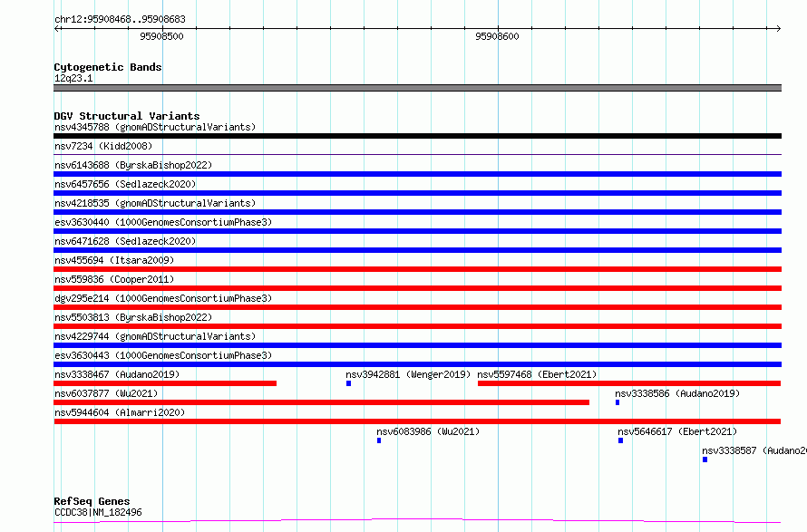Click the right arrow of the position ruler
The width and height of the screenshot is (807, 532).
pyautogui.click(x=778, y=29)
